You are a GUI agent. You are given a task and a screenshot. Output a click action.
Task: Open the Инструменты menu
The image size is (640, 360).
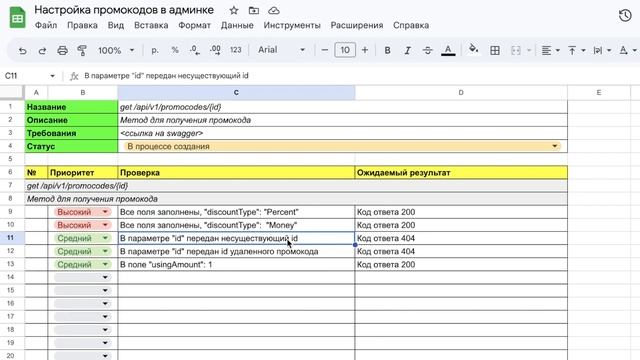pyautogui.click(x=292, y=25)
